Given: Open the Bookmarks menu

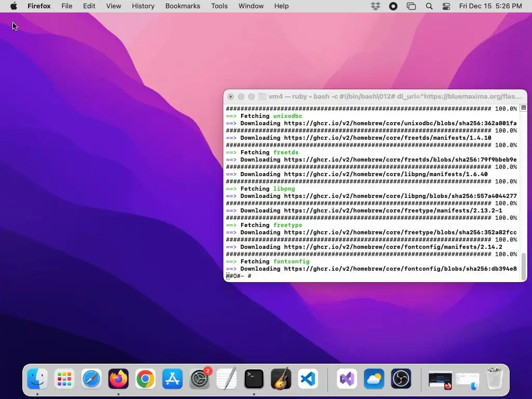Looking at the screenshot, I should pos(182,6).
